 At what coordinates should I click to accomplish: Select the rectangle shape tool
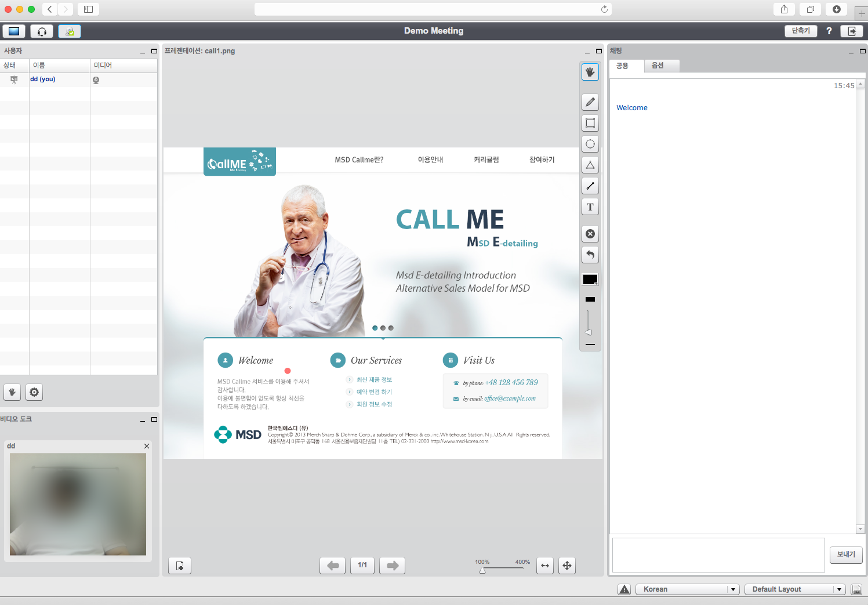click(x=590, y=123)
